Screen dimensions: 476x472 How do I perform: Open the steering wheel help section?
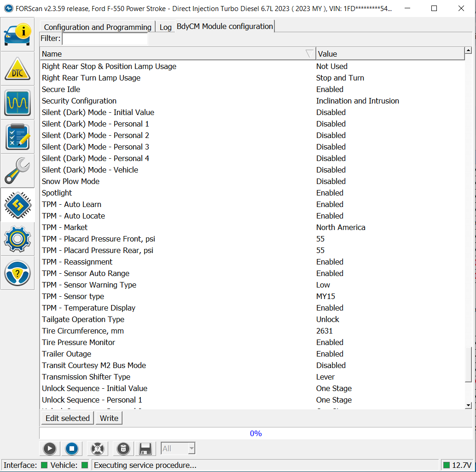[17, 273]
